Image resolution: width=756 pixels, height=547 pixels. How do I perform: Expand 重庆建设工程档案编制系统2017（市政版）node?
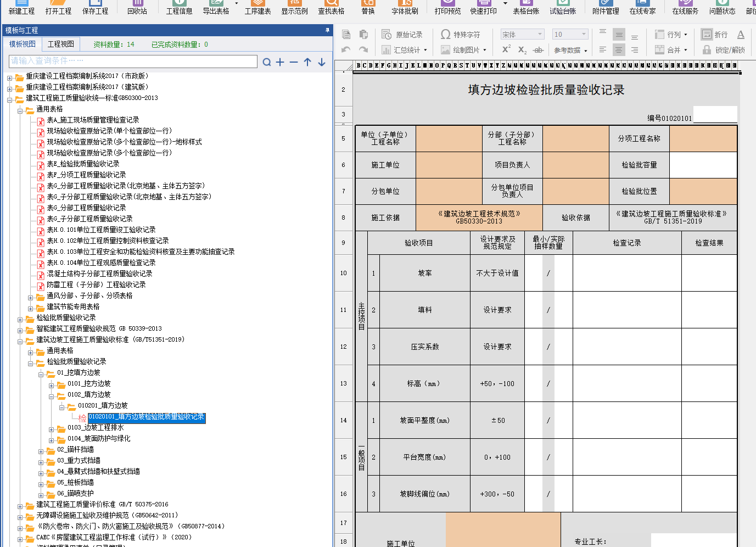[x=9, y=78]
